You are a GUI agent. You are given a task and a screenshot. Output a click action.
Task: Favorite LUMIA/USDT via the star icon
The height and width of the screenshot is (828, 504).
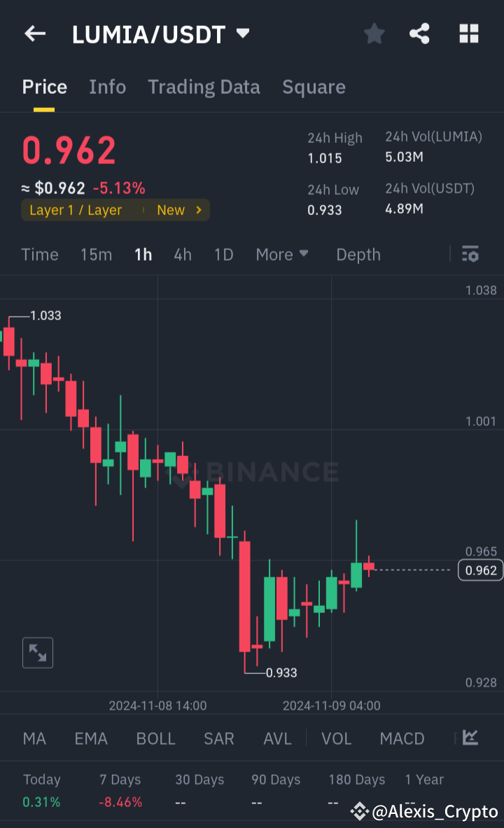point(374,34)
